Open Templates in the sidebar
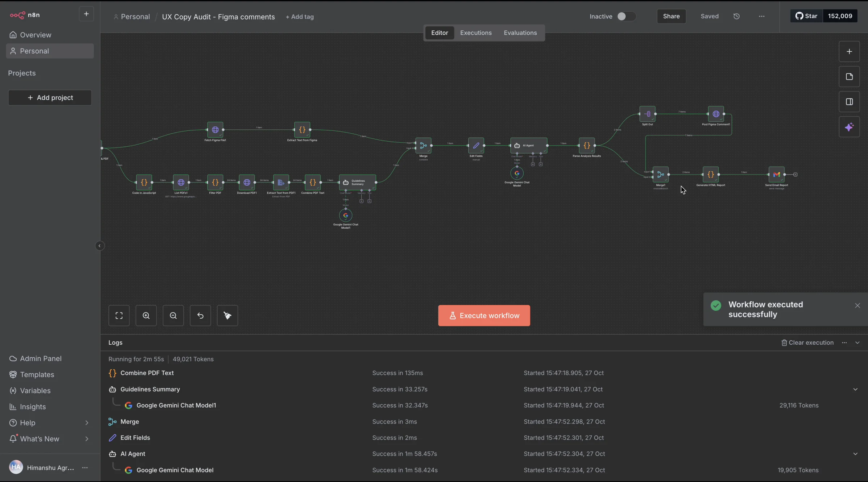868x482 pixels. click(x=50, y=375)
